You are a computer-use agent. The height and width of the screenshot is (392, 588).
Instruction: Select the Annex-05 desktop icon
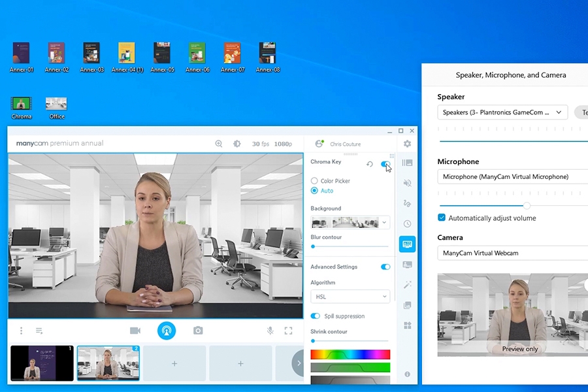163,57
